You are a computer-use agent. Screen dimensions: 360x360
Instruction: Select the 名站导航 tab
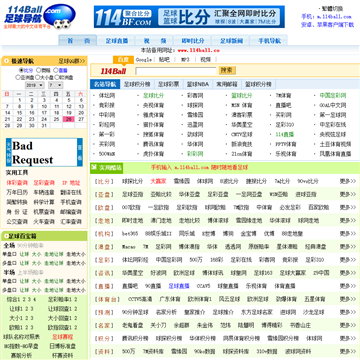105,84
